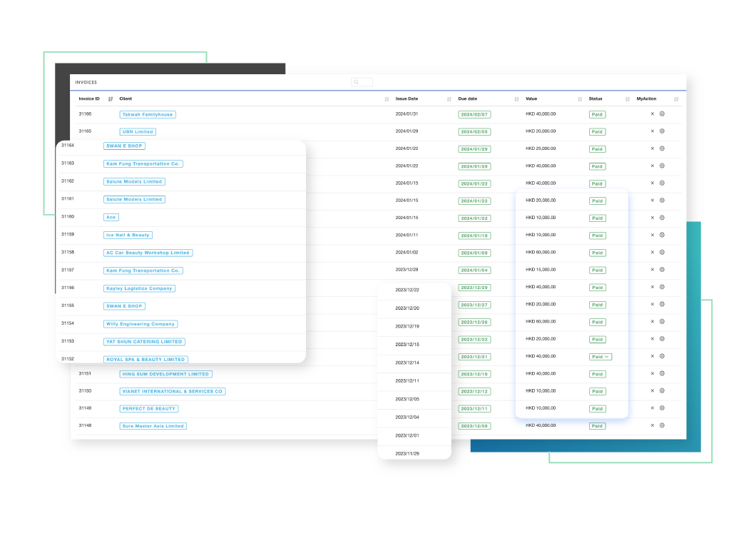756x536 pixels.
Task: Click sort arrows on the Value column
Action: [580, 99]
